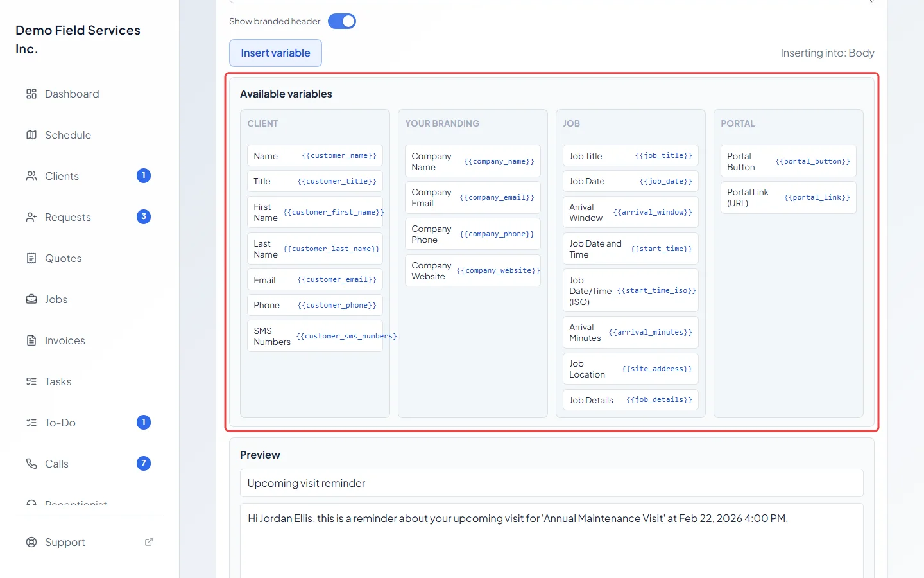This screenshot has width=924, height=578.
Task: Click the Clients notification badge
Action: (x=144, y=175)
